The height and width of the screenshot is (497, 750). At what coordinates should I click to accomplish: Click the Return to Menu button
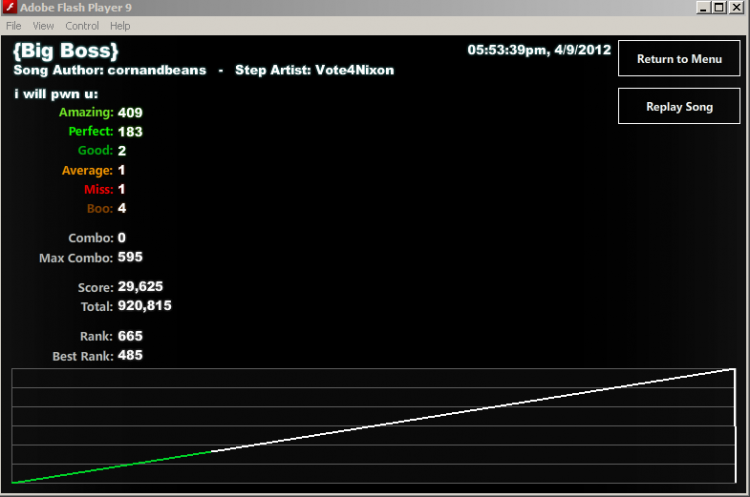click(679, 58)
